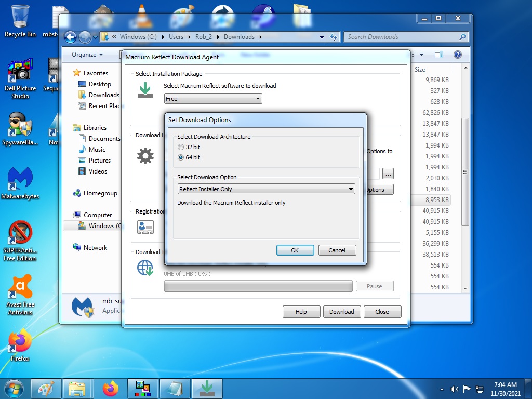Click the Size column header

pos(420,70)
